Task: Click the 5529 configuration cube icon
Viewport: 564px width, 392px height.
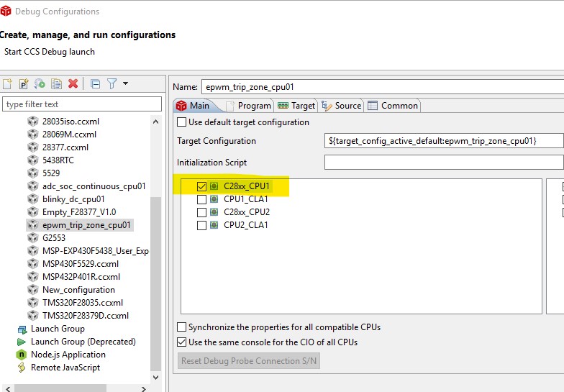Action: click(x=33, y=173)
